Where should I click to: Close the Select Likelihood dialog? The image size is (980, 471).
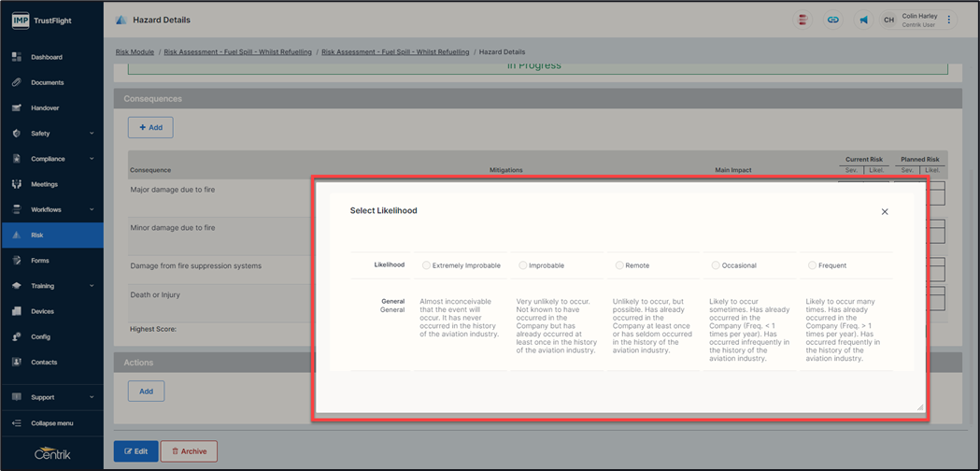point(885,212)
